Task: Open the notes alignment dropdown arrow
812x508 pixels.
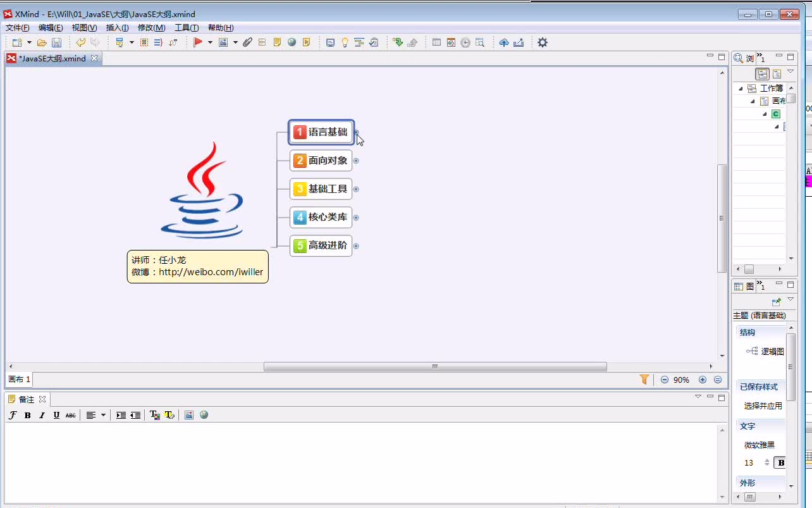Action: point(103,415)
